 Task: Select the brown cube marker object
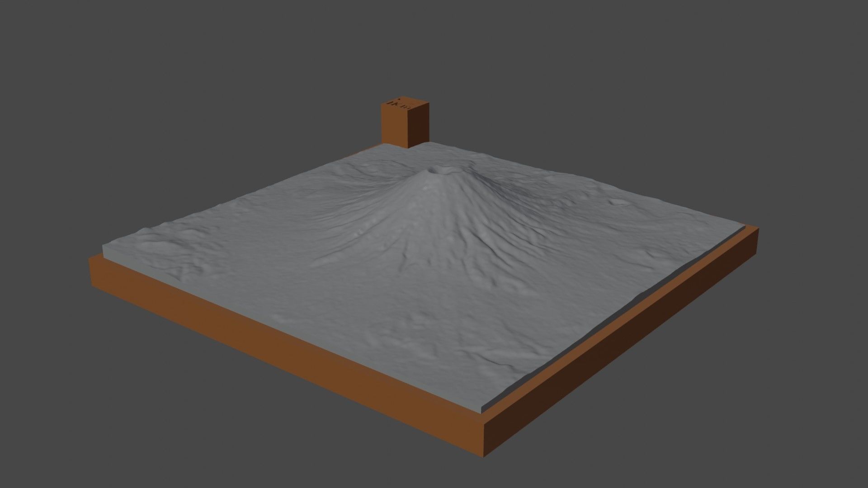click(x=405, y=122)
